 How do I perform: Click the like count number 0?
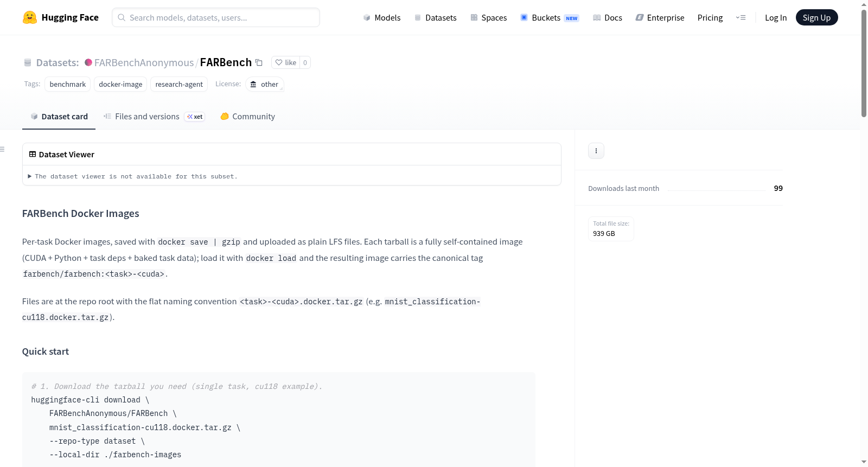pyautogui.click(x=305, y=62)
